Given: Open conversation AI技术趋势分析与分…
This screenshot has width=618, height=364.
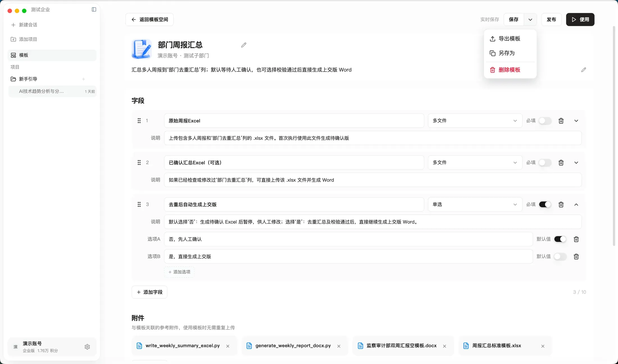Looking at the screenshot, I should 52,91.
